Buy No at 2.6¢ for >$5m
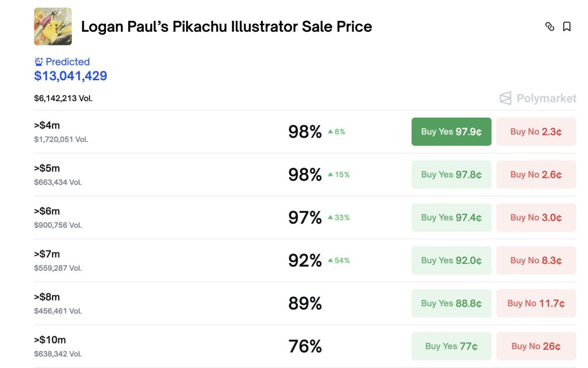This screenshot has height=368, width=588. 536,175
